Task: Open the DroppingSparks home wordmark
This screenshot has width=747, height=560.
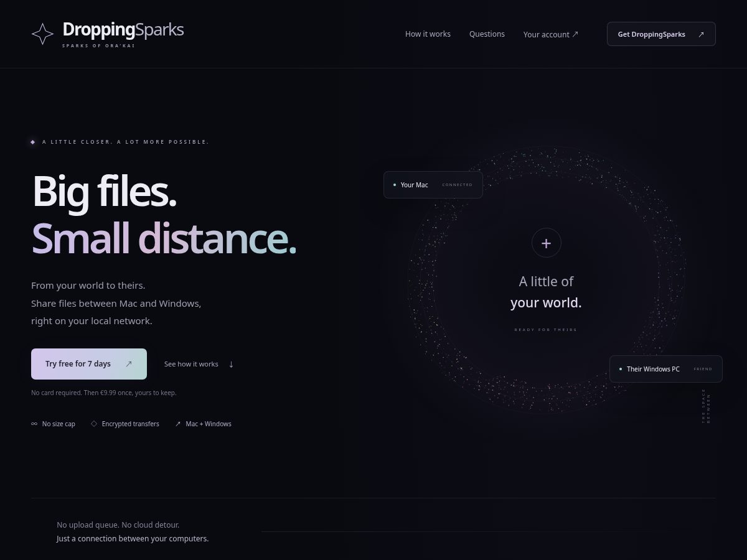Action: tap(123, 29)
